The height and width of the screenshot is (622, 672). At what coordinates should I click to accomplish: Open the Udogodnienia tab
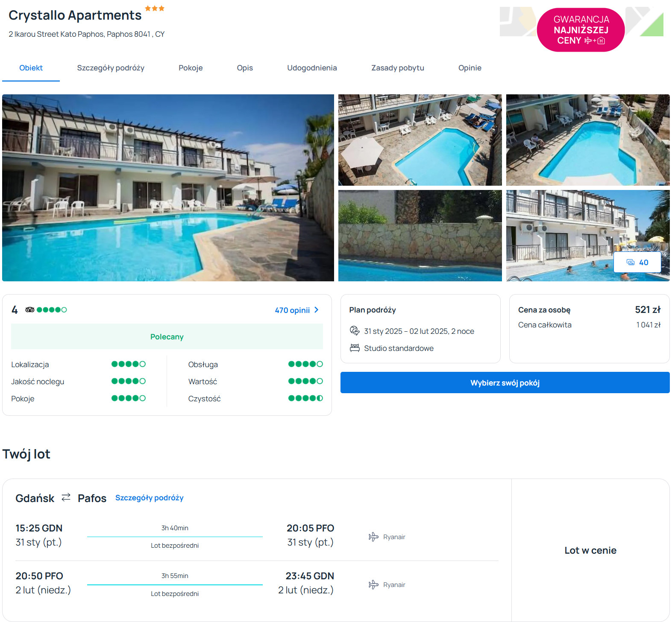[x=312, y=68]
